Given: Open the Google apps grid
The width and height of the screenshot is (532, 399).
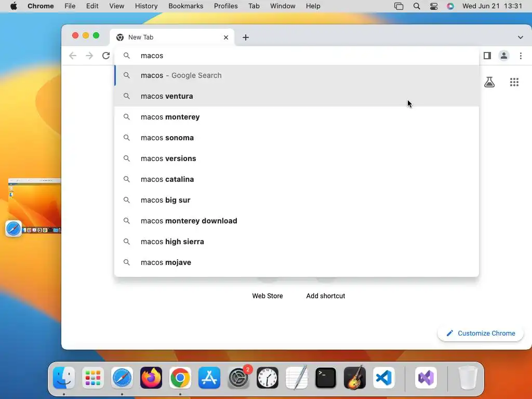Looking at the screenshot, I should coord(514,82).
